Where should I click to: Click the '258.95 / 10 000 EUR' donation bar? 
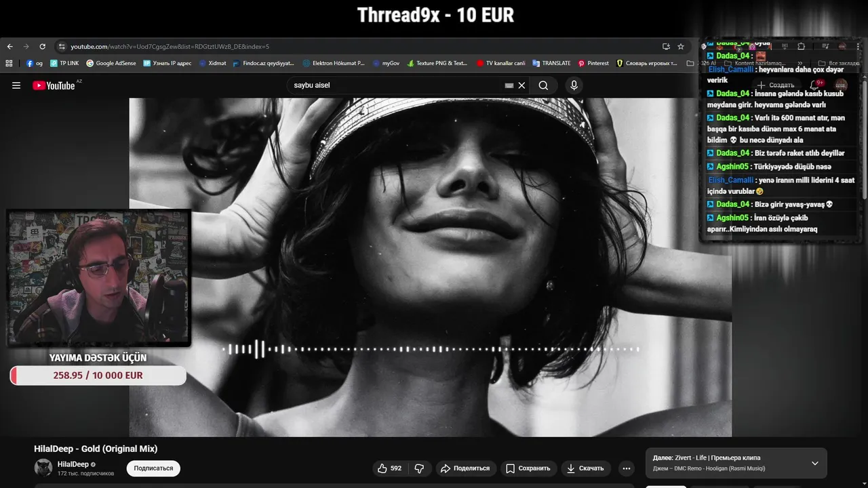click(98, 375)
